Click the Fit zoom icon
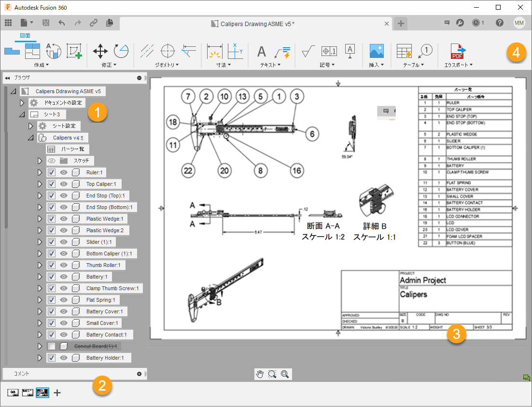Image resolution: width=532 pixels, height=407 pixels. click(x=285, y=374)
